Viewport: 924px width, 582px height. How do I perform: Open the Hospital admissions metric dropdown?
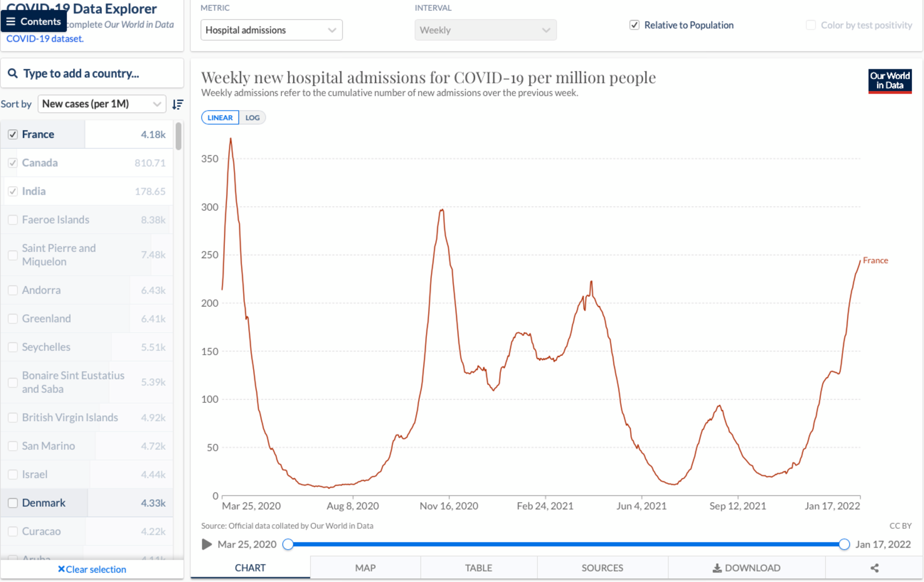(x=271, y=30)
